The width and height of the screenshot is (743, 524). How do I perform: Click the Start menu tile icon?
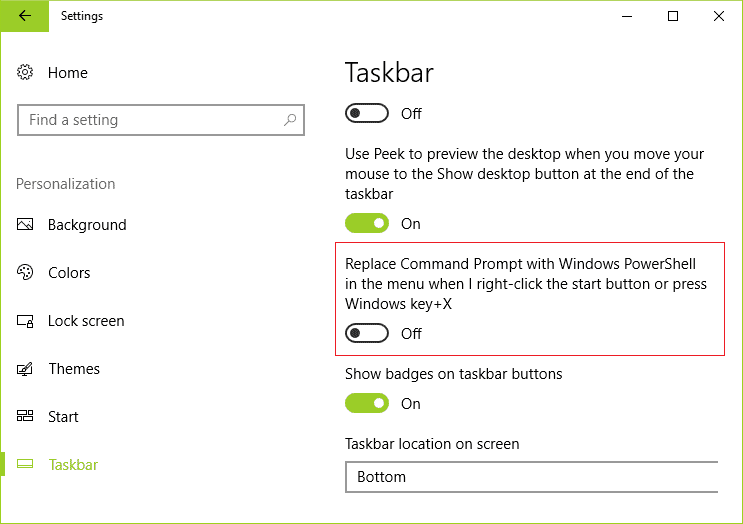coord(26,417)
